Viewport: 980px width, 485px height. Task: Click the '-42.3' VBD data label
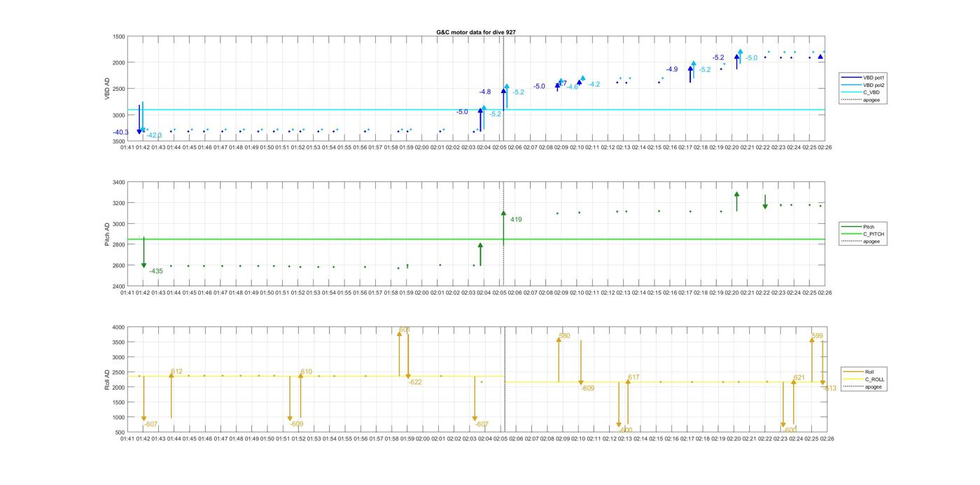pos(154,135)
